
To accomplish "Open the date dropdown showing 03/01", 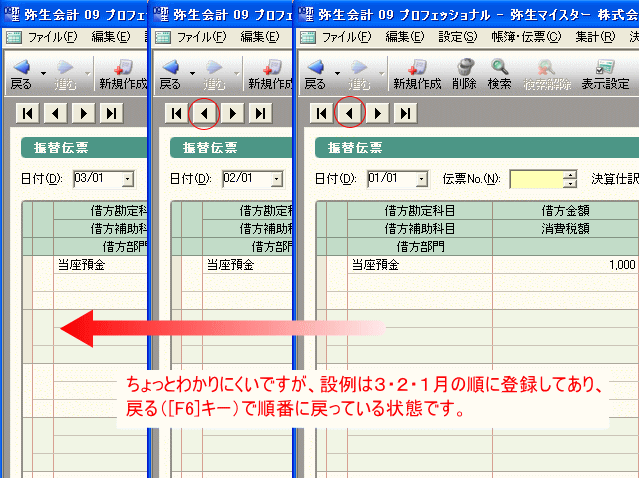I will 127,179.
